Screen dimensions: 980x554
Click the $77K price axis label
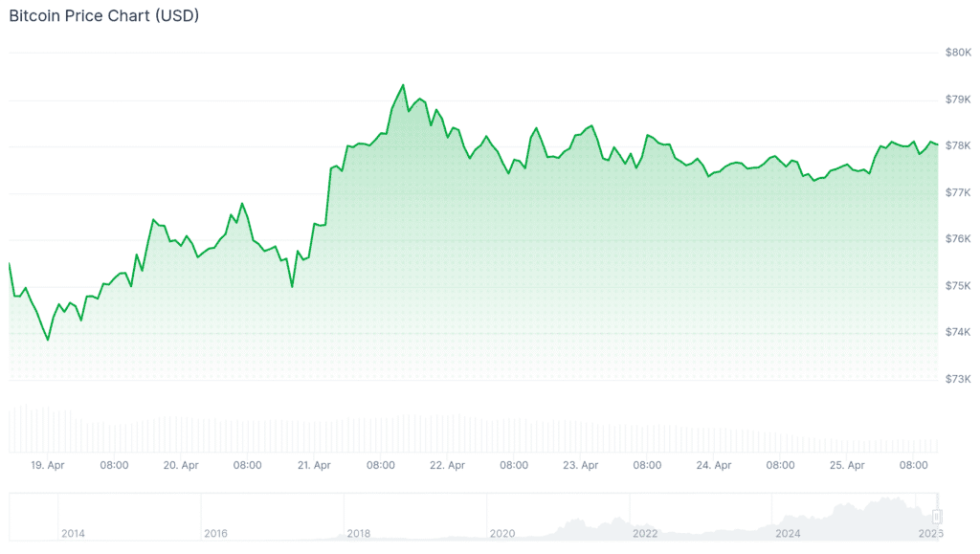tap(958, 192)
